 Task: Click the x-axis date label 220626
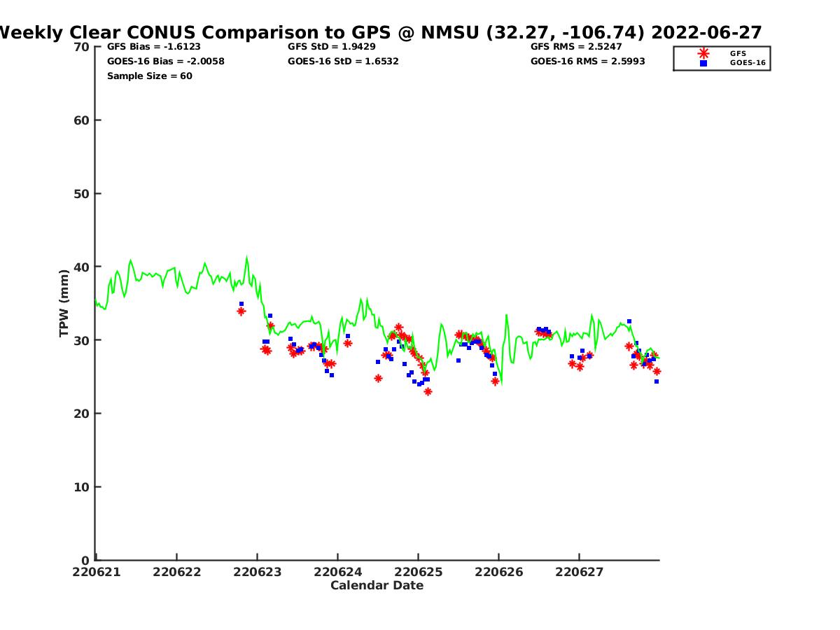click(498, 573)
